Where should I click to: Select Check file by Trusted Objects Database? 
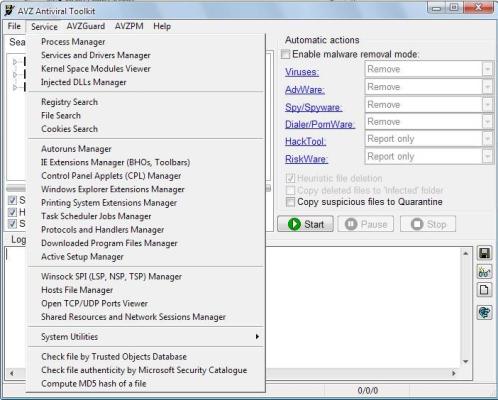(x=146, y=357)
